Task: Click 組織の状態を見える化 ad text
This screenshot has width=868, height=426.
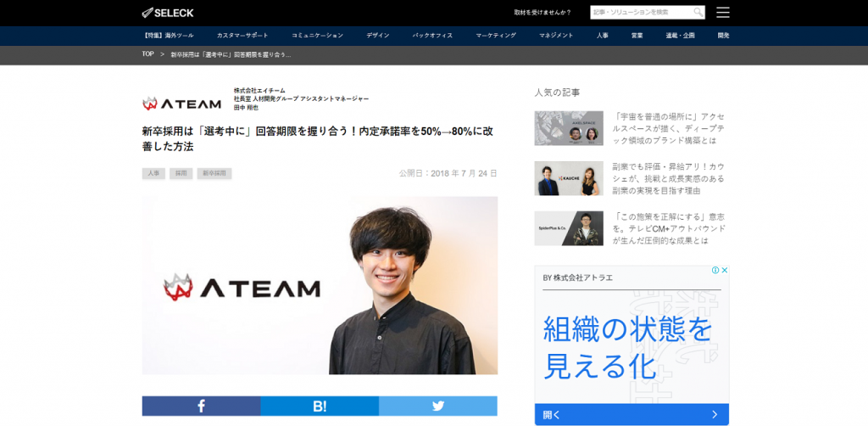Action: point(628,349)
